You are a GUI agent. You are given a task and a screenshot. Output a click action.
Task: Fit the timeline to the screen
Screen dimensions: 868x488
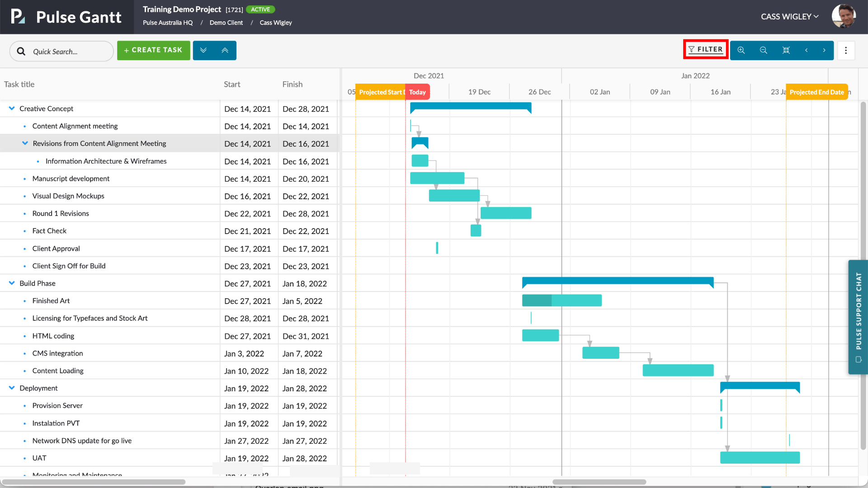[786, 50]
